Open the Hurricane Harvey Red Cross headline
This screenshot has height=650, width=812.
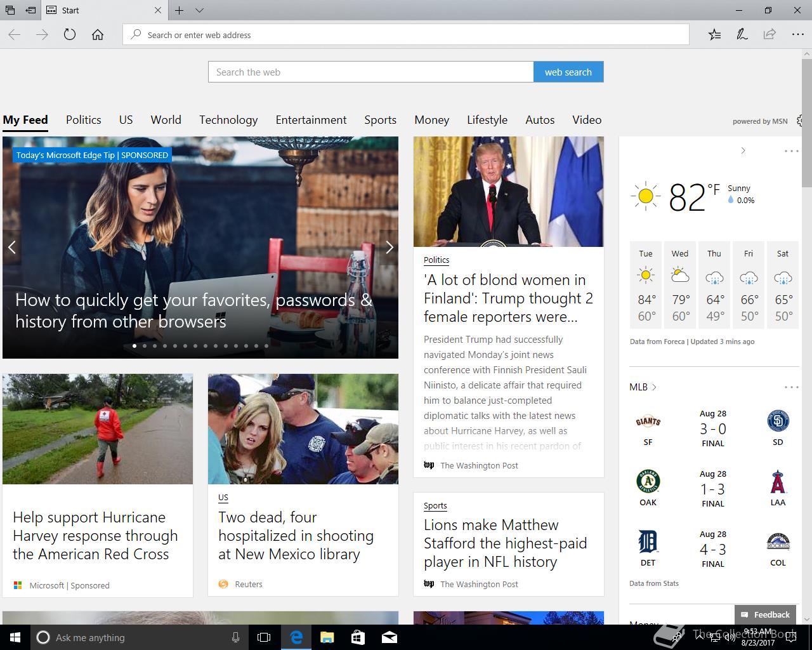tap(95, 536)
